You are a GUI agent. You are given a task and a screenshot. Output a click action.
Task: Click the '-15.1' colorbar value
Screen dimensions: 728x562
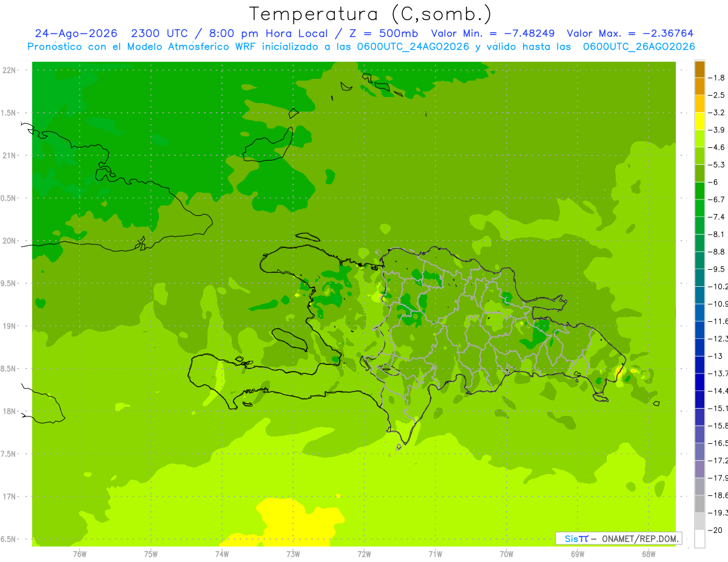[x=718, y=409]
